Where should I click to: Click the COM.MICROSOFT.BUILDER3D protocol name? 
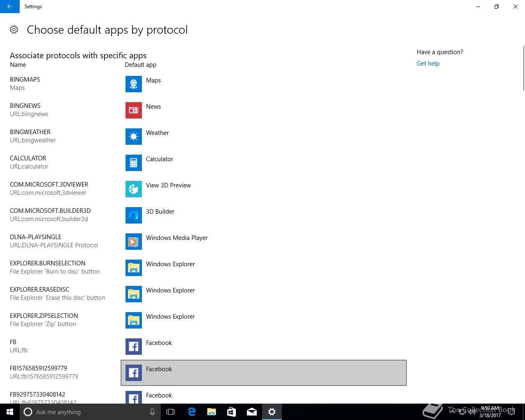click(50, 211)
